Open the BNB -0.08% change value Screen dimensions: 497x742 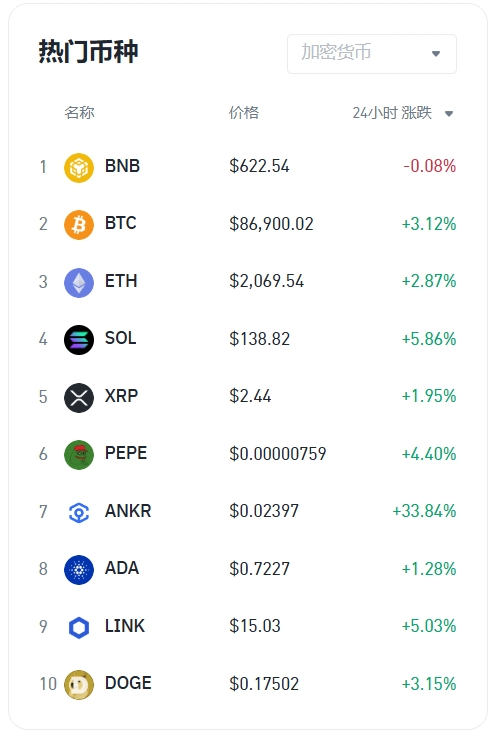click(x=429, y=166)
